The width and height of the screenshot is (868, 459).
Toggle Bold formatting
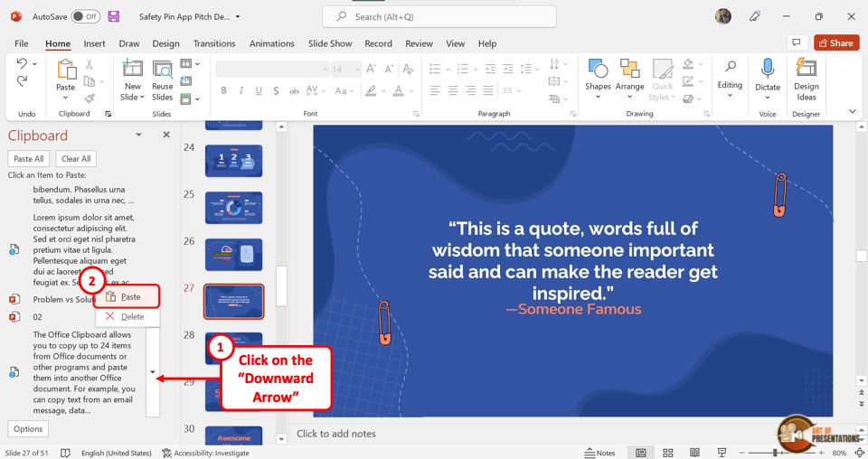(223, 90)
